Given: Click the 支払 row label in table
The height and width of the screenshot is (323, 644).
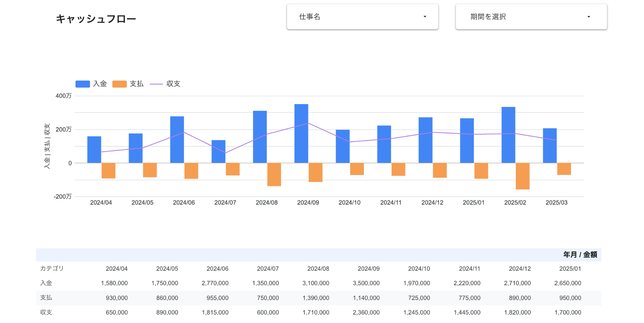Looking at the screenshot, I should [46, 298].
